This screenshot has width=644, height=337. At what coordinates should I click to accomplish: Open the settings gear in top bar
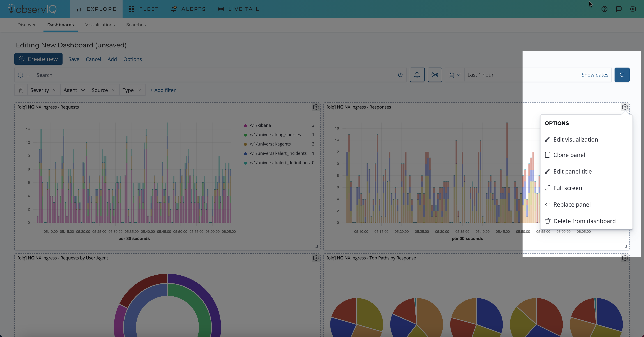coord(633,9)
